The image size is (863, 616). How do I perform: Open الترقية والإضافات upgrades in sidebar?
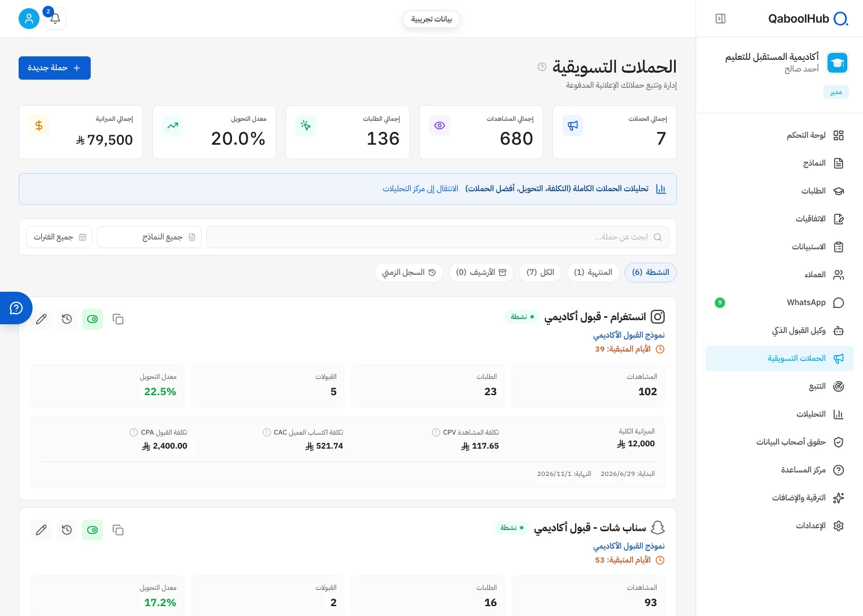point(779,498)
